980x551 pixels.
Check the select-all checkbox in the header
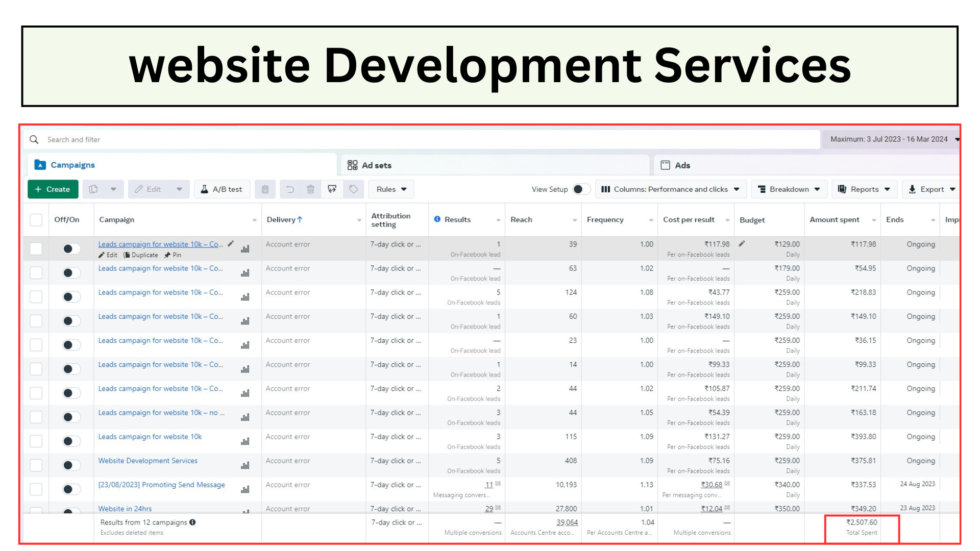point(36,220)
